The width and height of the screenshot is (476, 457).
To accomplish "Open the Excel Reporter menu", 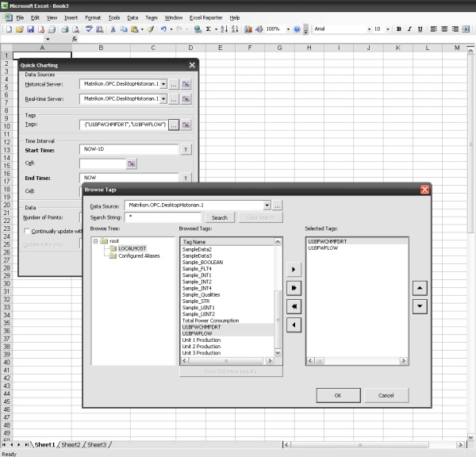I will tap(205, 18).
